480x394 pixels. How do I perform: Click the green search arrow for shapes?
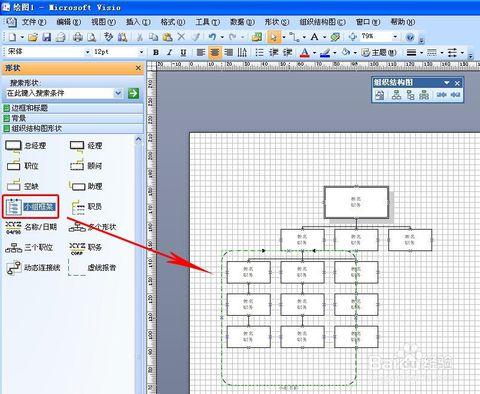[133, 93]
